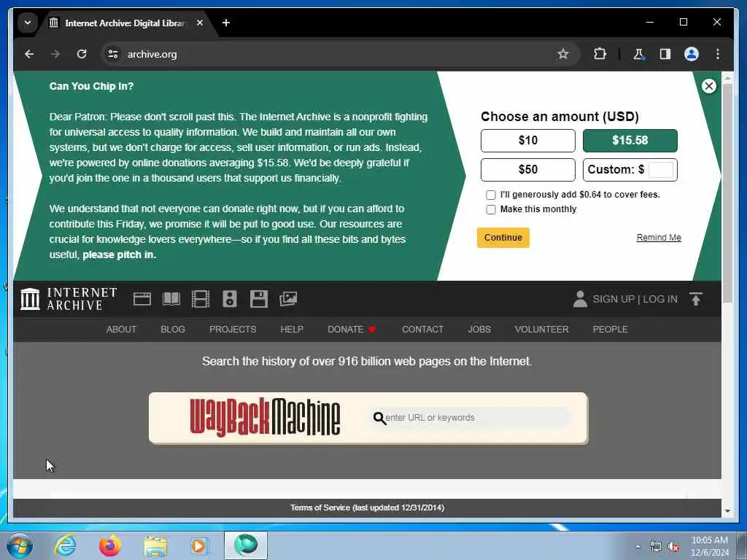Select the $50 donation amount

coord(528,169)
